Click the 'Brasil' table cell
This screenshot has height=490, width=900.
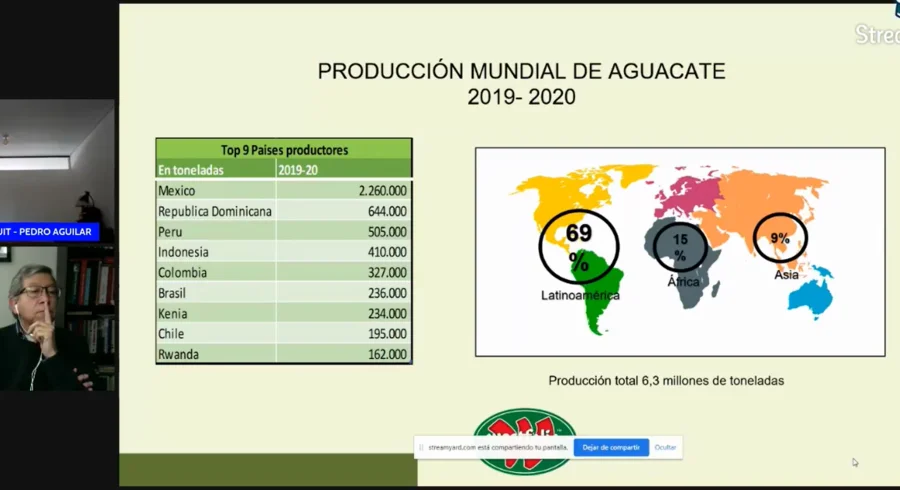click(216, 293)
